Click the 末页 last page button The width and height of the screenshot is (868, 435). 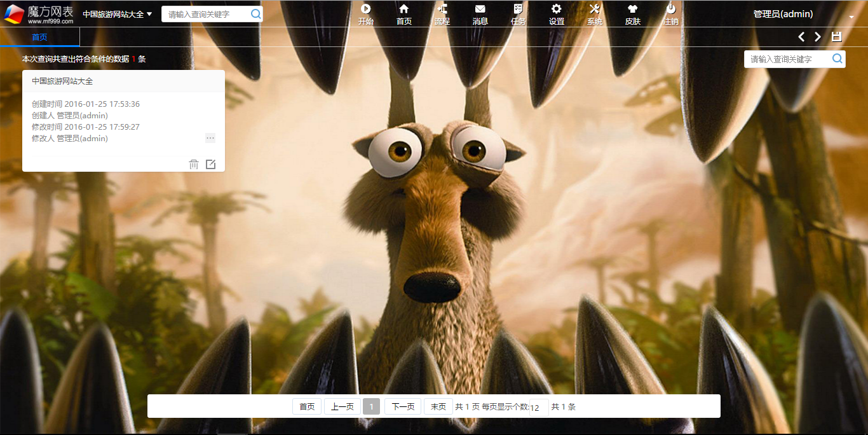(438, 406)
